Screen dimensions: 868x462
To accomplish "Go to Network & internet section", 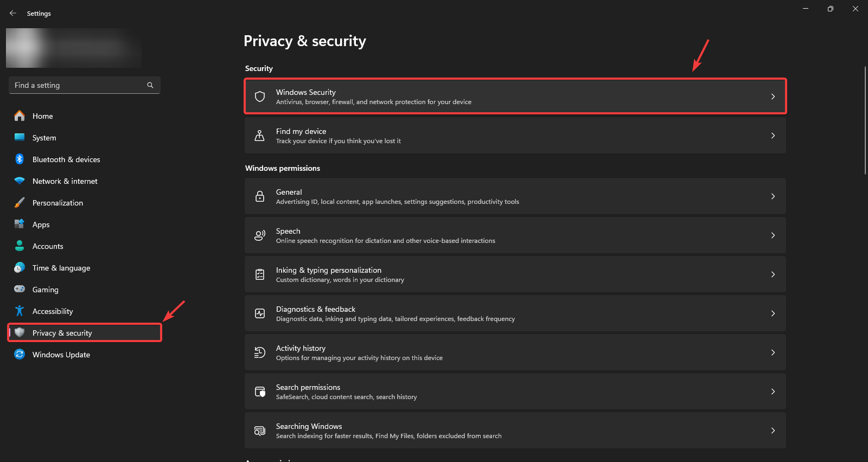I will 65,181.
